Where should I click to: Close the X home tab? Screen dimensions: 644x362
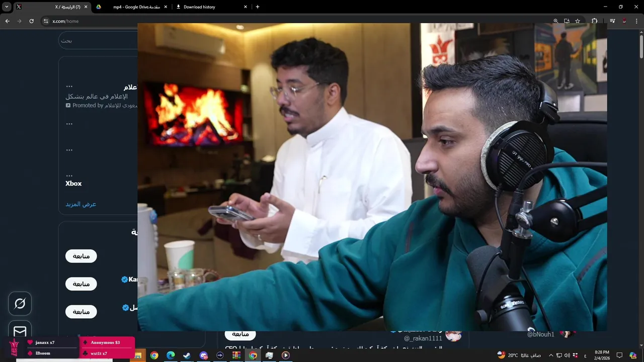pyautogui.click(x=86, y=7)
